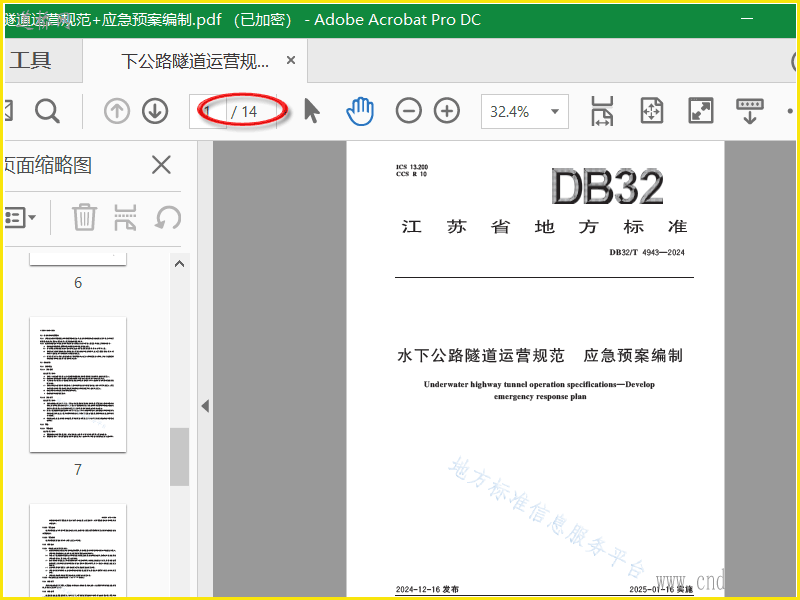Image resolution: width=800 pixels, height=600 pixels.
Task: Click the 2024-12-16 发布 date text
Action: [x=427, y=589]
